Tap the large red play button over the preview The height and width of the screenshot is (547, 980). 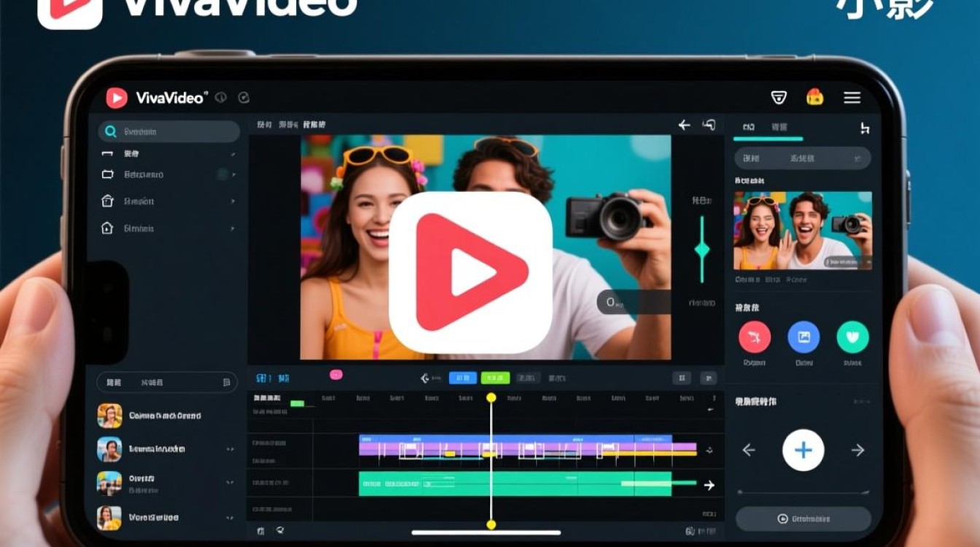click(470, 272)
